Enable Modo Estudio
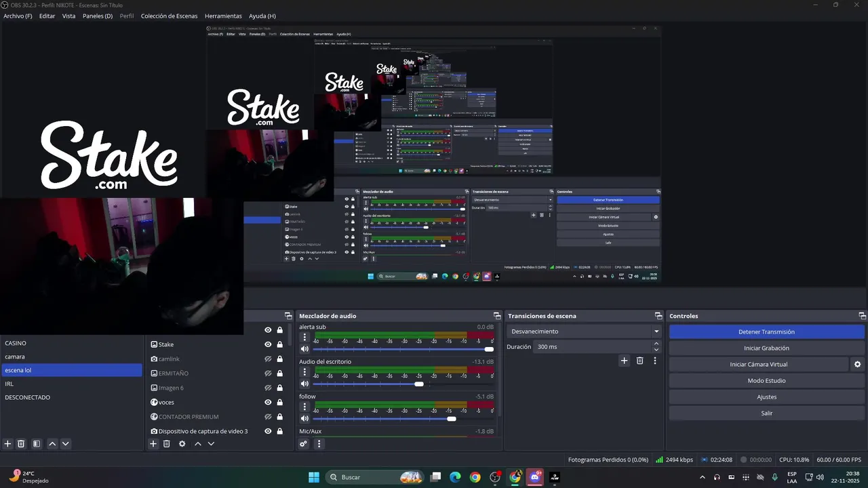 [x=766, y=381]
